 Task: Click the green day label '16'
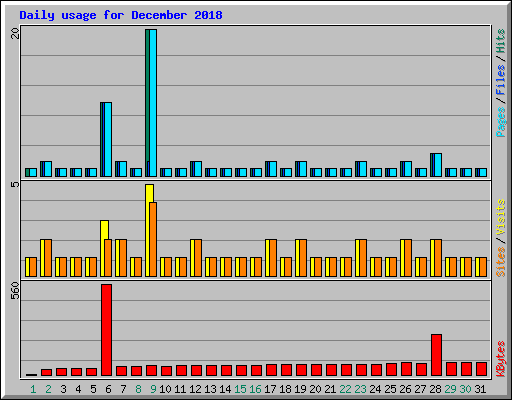click(255, 389)
